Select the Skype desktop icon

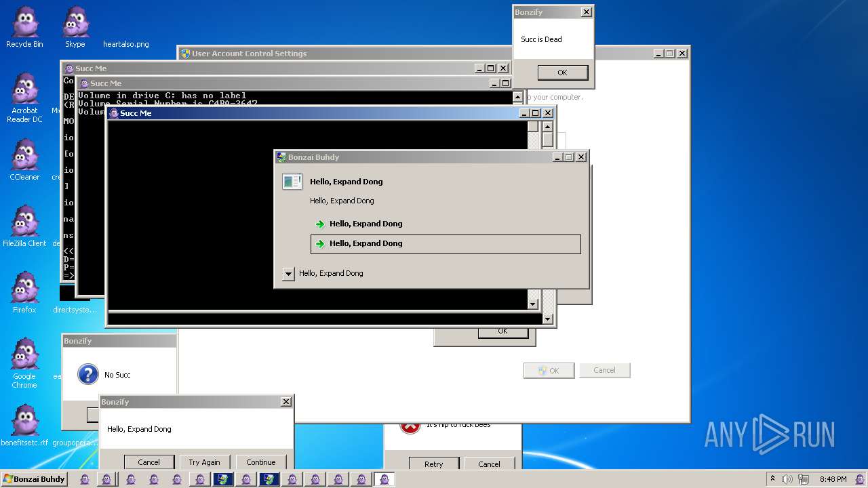tap(75, 27)
